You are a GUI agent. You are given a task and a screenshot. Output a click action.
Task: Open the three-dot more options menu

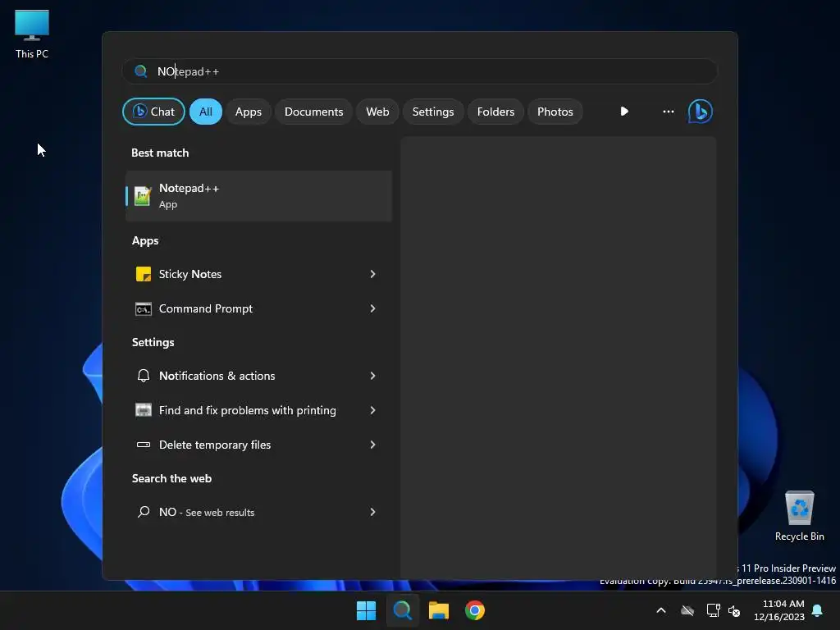click(669, 112)
